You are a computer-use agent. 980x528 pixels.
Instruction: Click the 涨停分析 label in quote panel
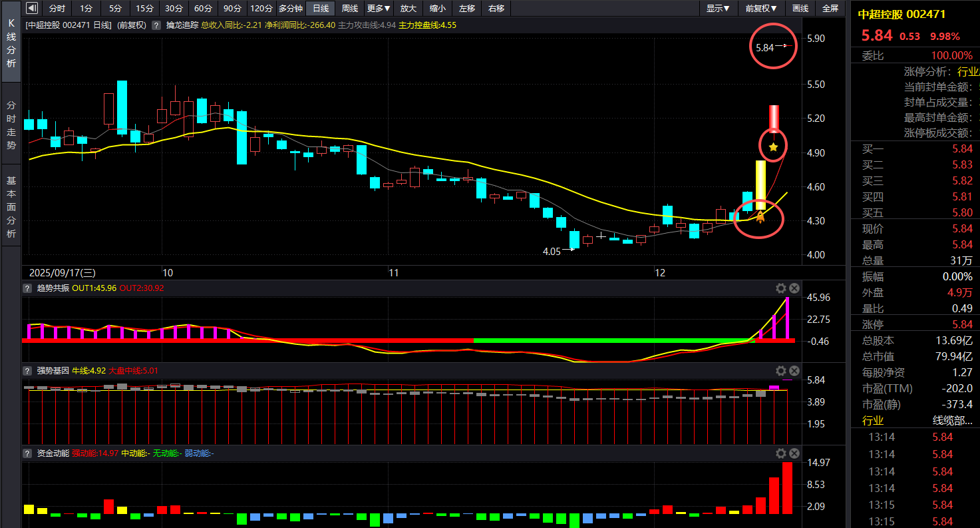[928, 72]
